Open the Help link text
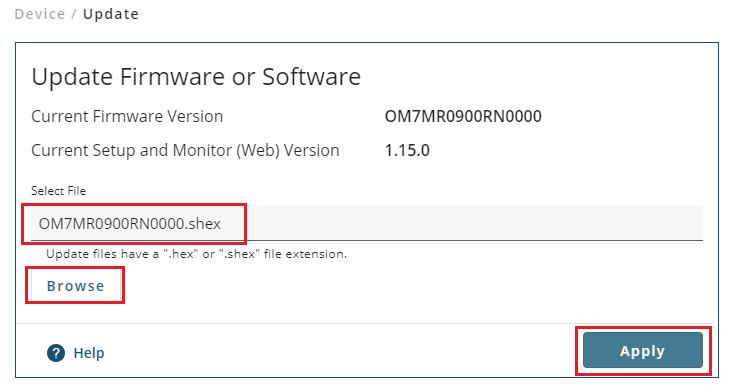Screen dimensions: 737x391 pos(89,353)
